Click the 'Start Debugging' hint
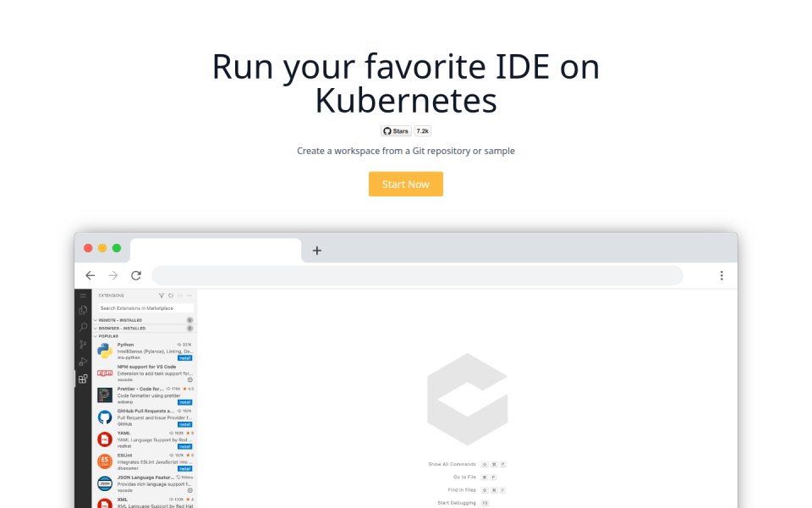Screen dimensions: 812x508 click(457, 503)
